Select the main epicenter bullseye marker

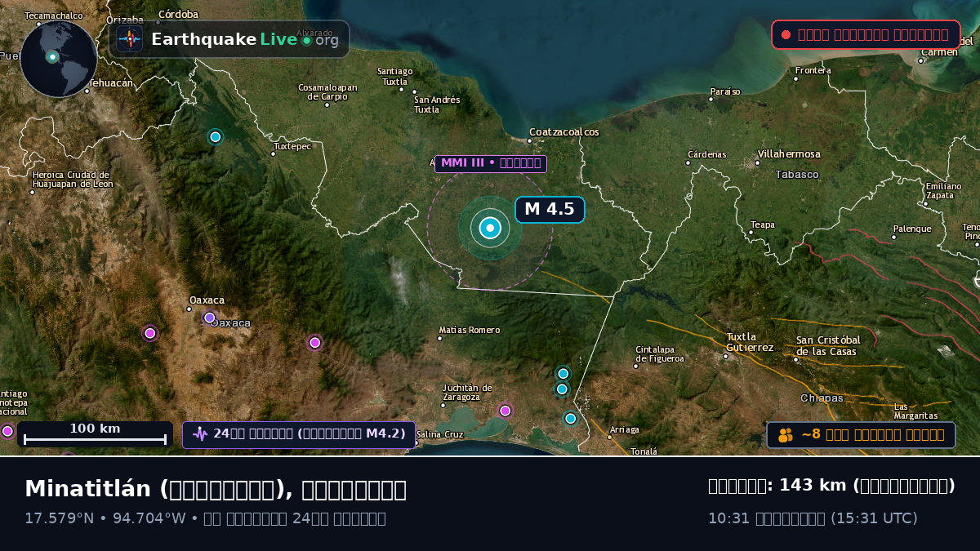[x=490, y=228]
